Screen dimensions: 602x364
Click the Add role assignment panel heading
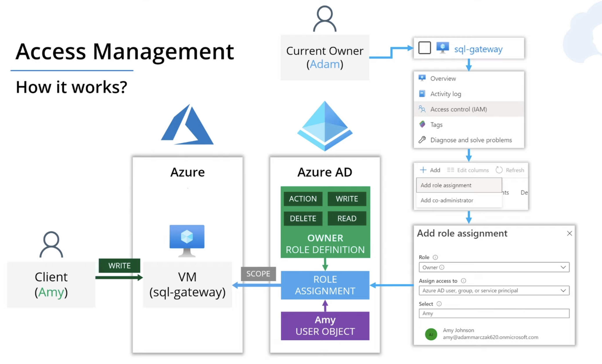(x=462, y=234)
